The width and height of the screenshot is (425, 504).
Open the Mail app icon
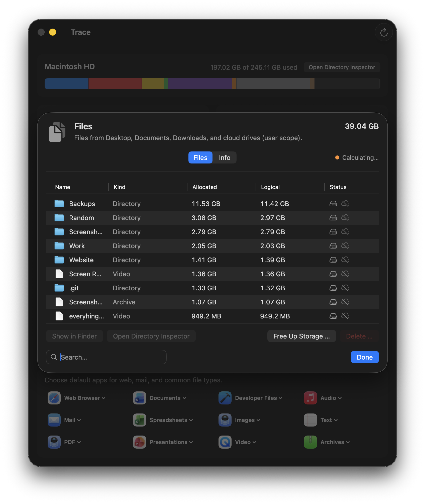[54, 420]
